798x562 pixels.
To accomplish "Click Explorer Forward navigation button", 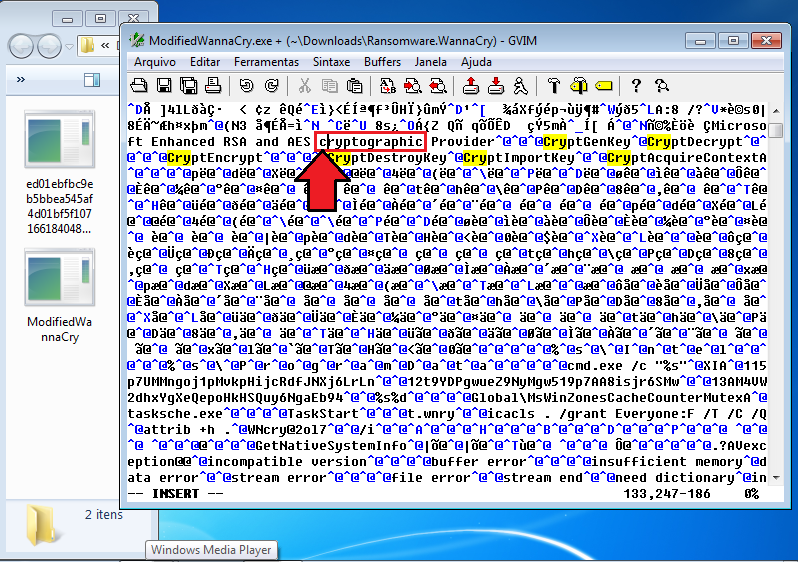I will pyautogui.click(x=49, y=47).
